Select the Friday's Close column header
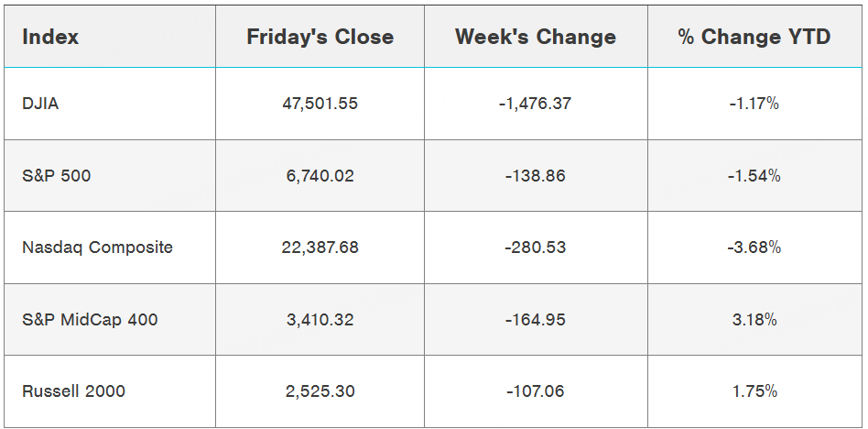The width and height of the screenshot is (868, 429). [x=320, y=38]
